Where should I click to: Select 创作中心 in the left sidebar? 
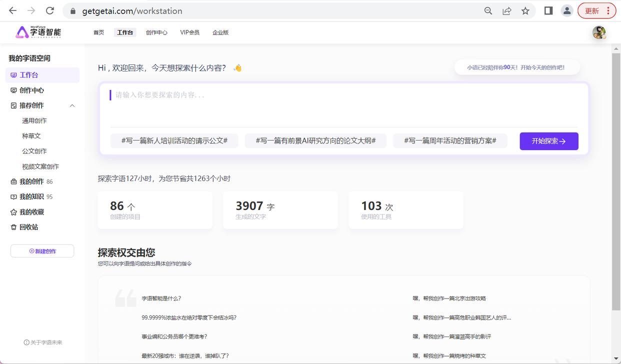tap(31, 90)
